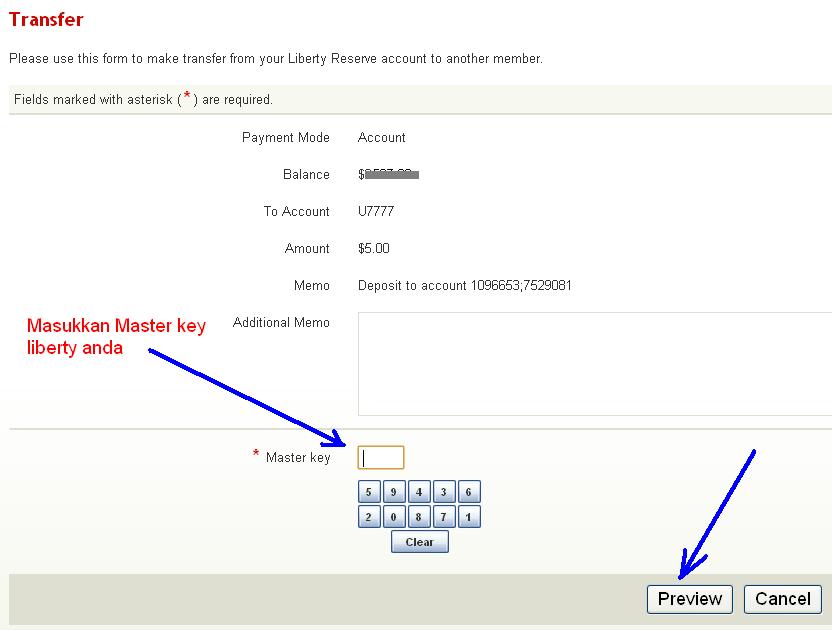This screenshot has width=832, height=630.
Task: Click the Preview button
Action: point(690,599)
